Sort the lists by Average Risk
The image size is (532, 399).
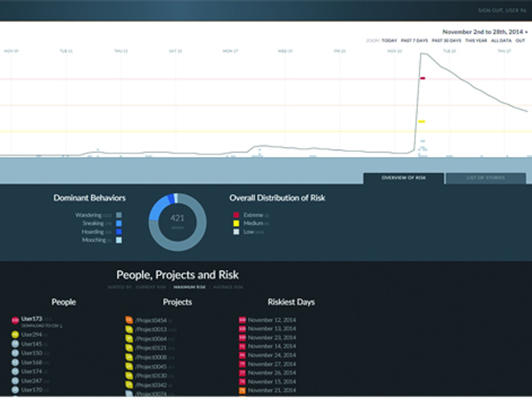point(228,287)
